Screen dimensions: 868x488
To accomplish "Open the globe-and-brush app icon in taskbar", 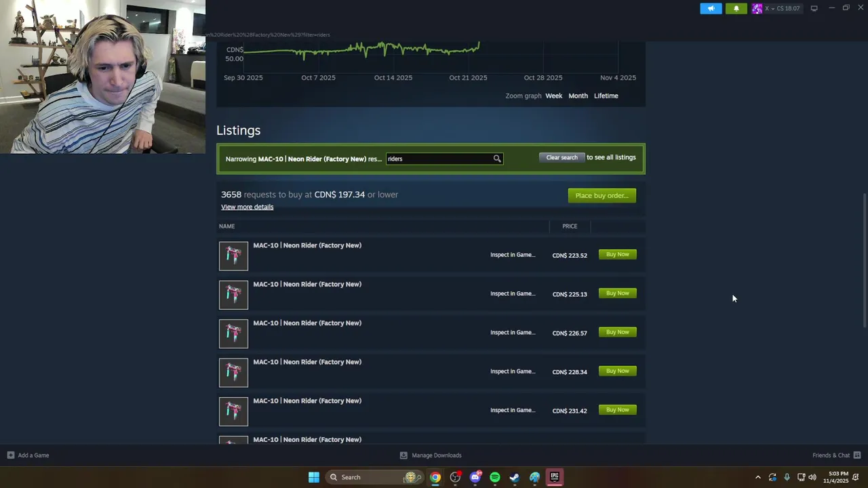I will point(535,477).
